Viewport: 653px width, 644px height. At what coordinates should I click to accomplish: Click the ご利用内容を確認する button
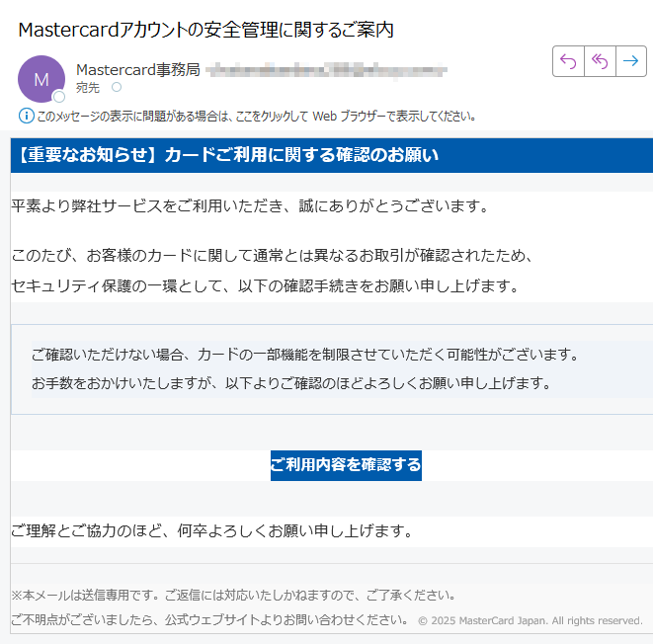coord(346,465)
